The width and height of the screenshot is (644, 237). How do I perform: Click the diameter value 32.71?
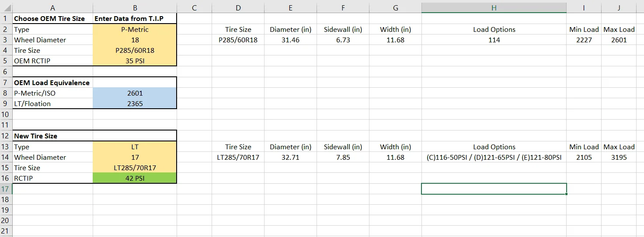tap(290, 158)
